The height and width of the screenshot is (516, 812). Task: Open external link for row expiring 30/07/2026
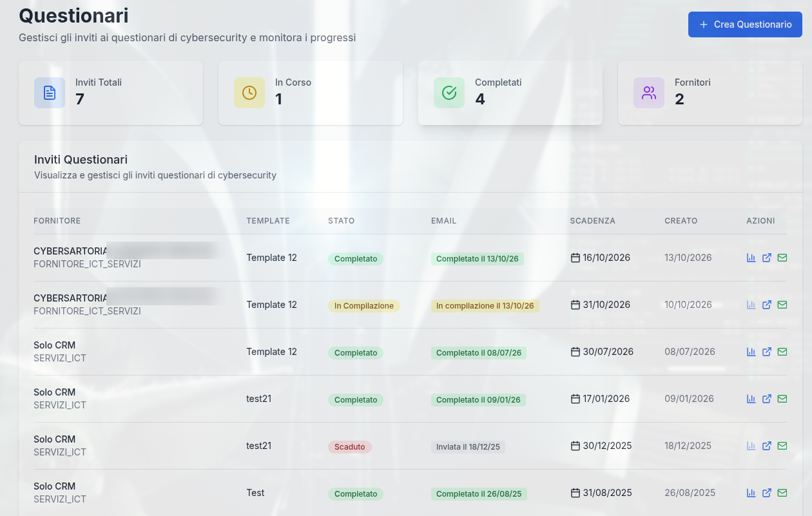767,352
